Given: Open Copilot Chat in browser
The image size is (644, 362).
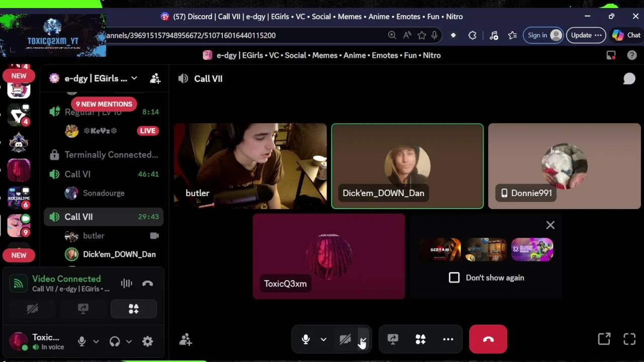Looking at the screenshot, I should pos(626,35).
